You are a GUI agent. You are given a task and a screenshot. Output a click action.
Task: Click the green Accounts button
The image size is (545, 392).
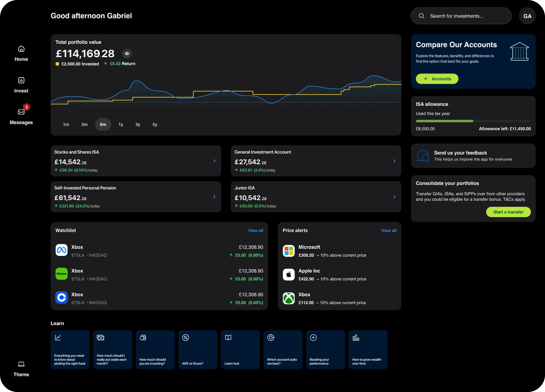437,79
